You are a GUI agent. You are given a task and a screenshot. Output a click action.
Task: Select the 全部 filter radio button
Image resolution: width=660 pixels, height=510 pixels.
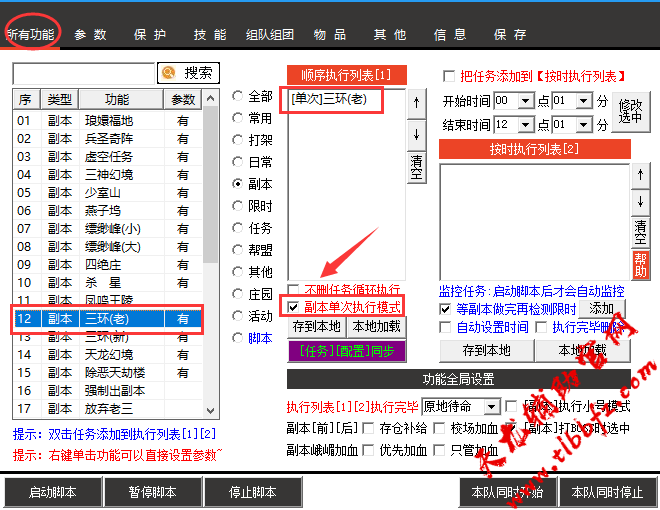(237, 96)
